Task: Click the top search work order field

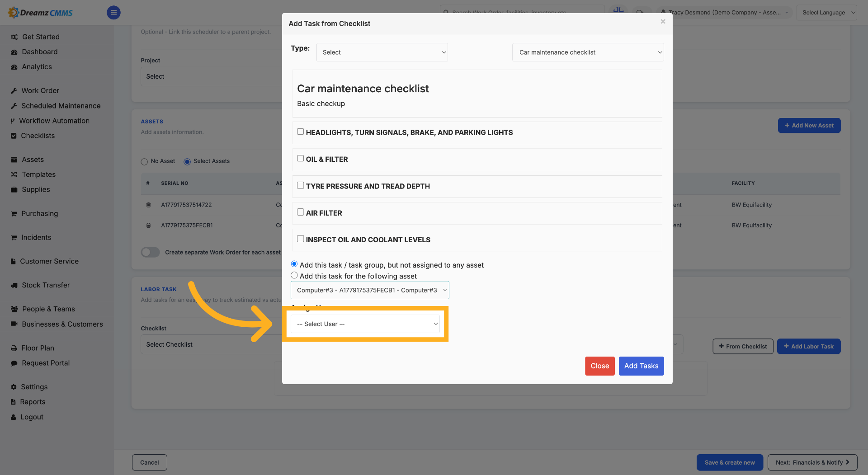Action: click(522, 12)
